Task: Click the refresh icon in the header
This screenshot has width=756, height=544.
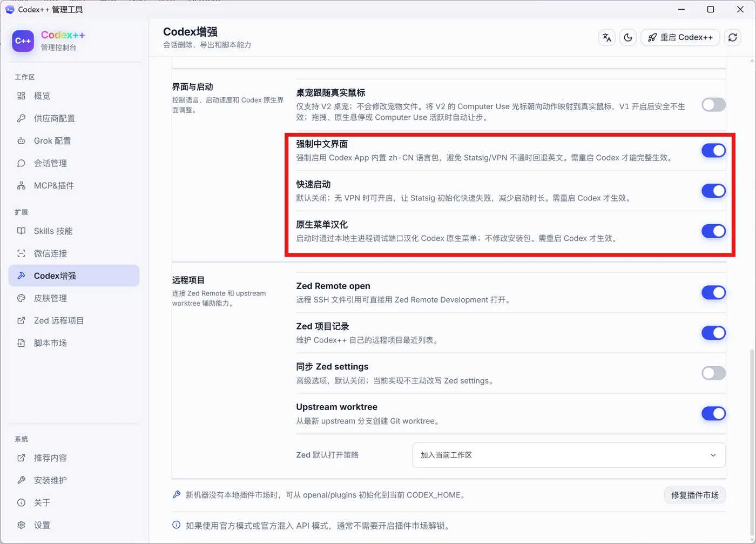Action: tap(733, 37)
